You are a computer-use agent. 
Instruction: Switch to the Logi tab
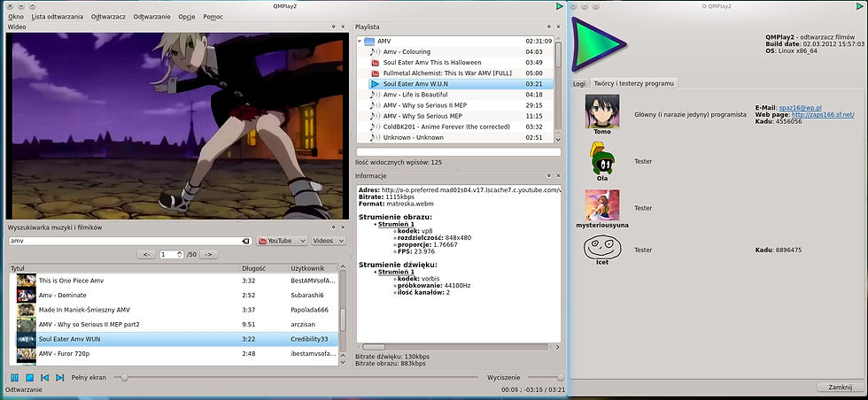pos(579,83)
